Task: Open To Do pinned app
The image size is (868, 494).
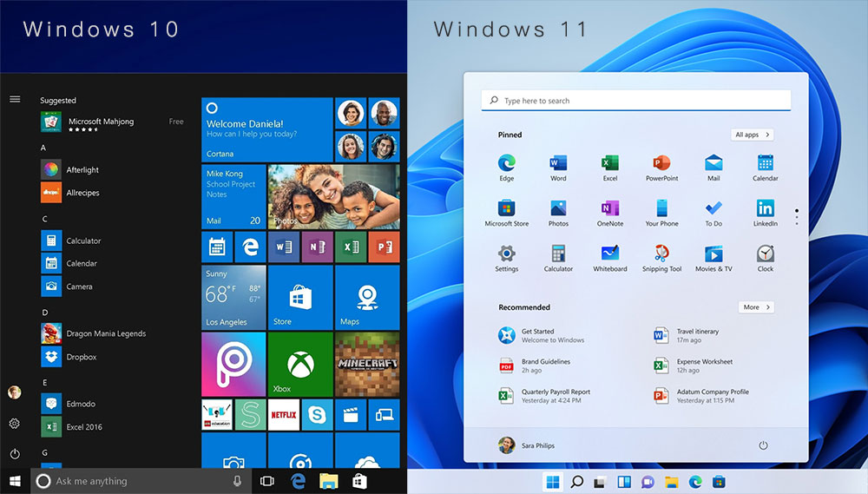Action: (713, 213)
